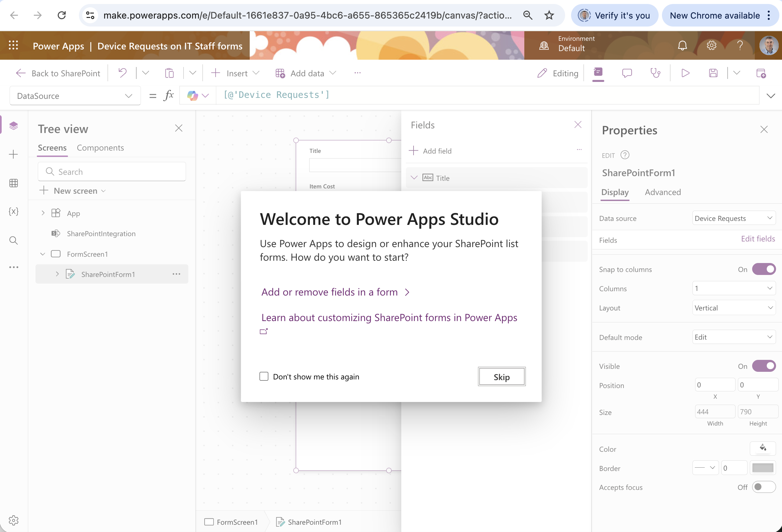This screenshot has height=532, width=782.
Task: Open settings gear at bottom of sidebar
Action: click(x=14, y=520)
